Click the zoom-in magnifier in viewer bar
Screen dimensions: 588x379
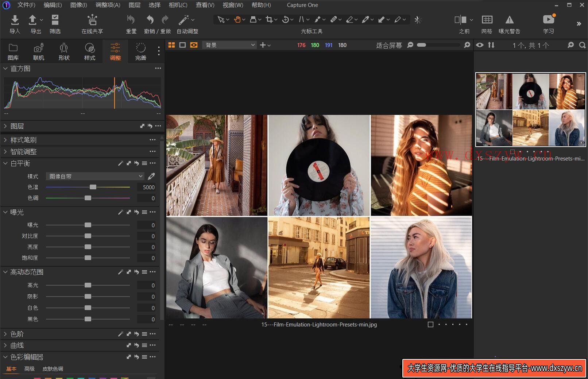467,45
